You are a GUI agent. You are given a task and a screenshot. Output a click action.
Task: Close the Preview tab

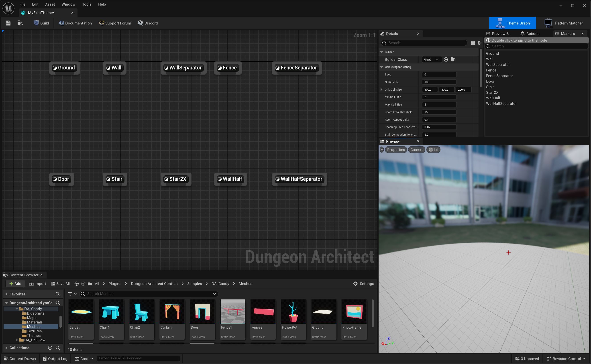click(x=418, y=141)
